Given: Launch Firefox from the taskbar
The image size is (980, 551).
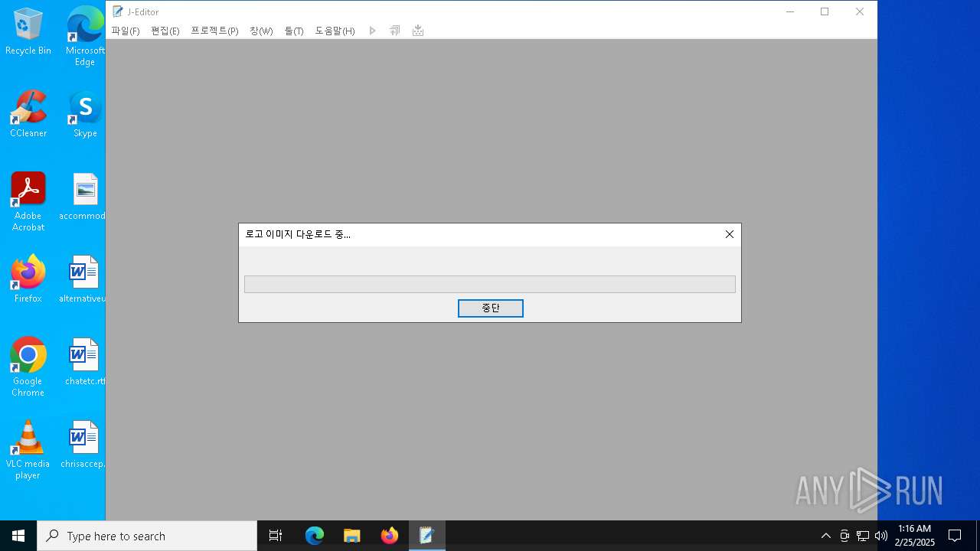Looking at the screenshot, I should [x=390, y=536].
